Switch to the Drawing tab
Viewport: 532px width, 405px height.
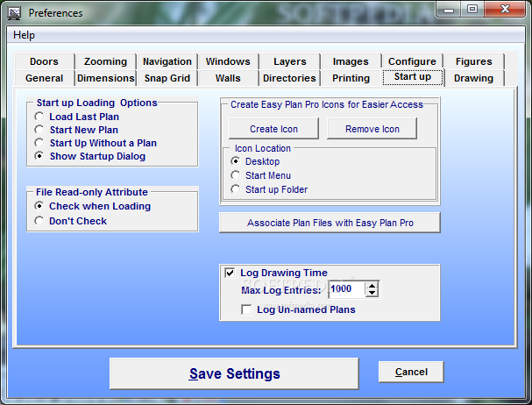[473, 78]
